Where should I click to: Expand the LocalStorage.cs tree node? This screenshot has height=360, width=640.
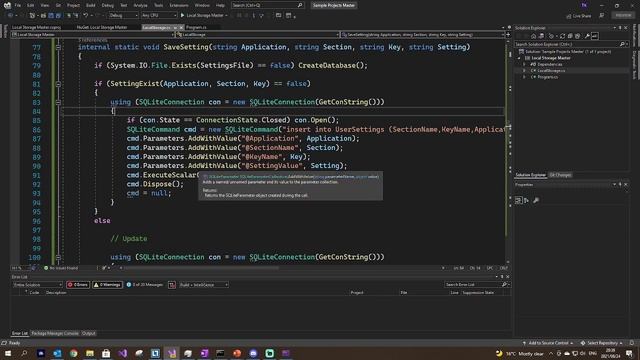point(524,71)
